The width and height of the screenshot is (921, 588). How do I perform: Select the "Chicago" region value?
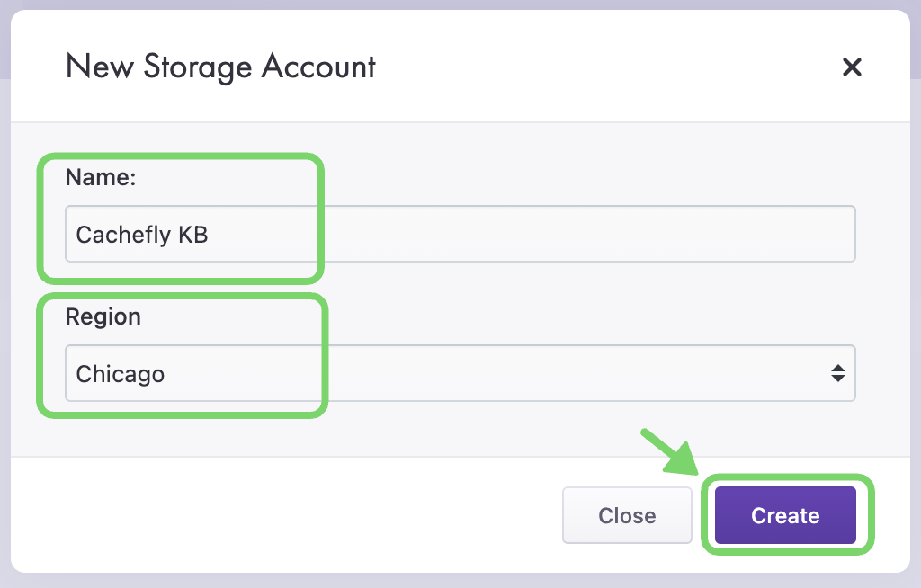coord(121,374)
